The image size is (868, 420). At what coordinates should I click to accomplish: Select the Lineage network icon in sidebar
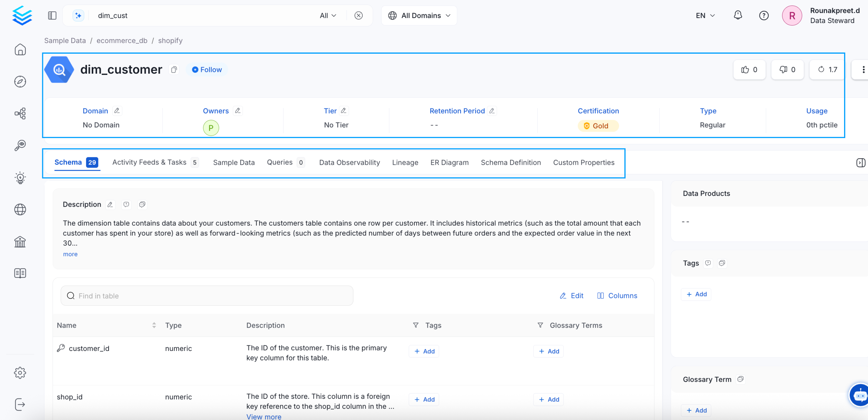coord(20,113)
